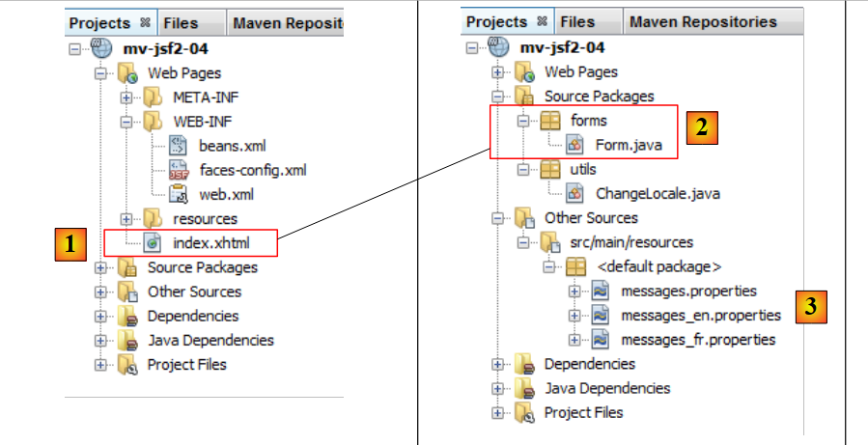Select the Project Files node in left panel

[186, 364]
